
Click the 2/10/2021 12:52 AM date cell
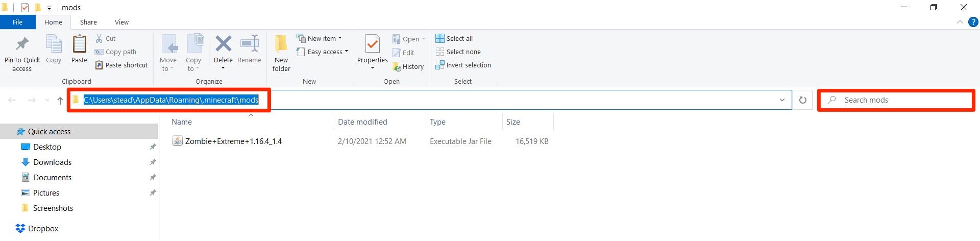(x=372, y=141)
